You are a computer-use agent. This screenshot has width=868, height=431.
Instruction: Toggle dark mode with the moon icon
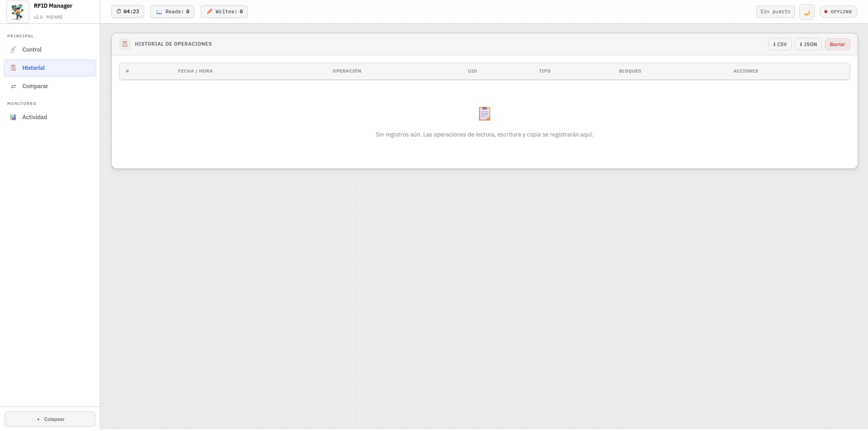[x=807, y=11]
